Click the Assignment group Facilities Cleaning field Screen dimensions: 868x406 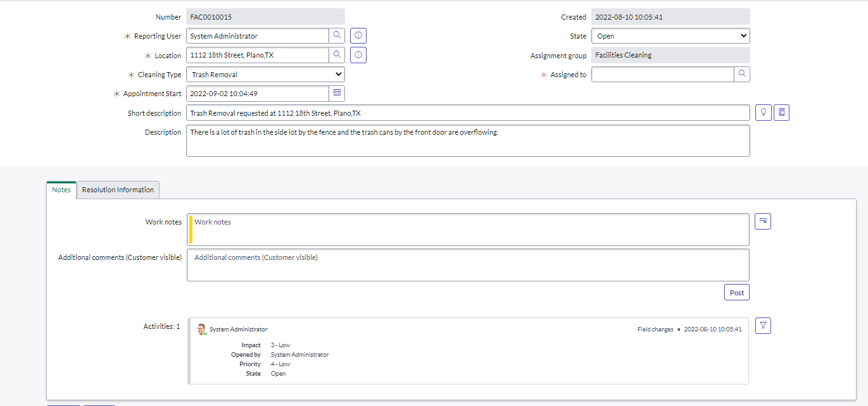pyautogui.click(x=670, y=55)
